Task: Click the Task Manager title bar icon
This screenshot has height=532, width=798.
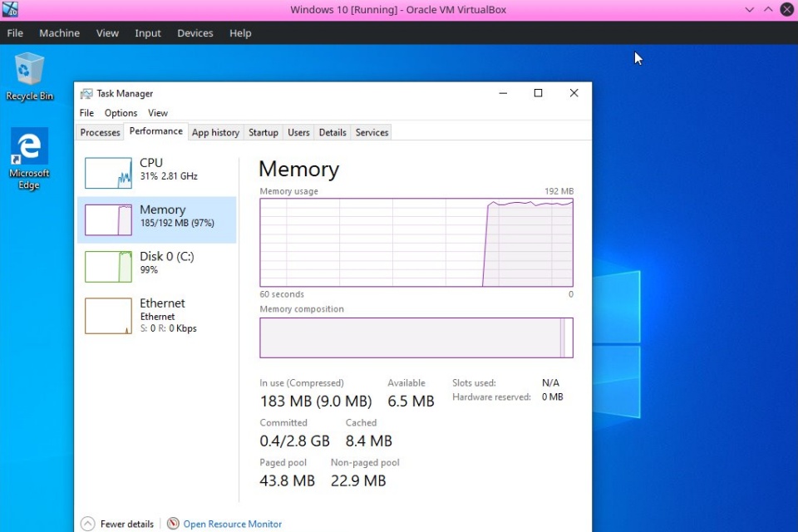Action: coord(86,94)
